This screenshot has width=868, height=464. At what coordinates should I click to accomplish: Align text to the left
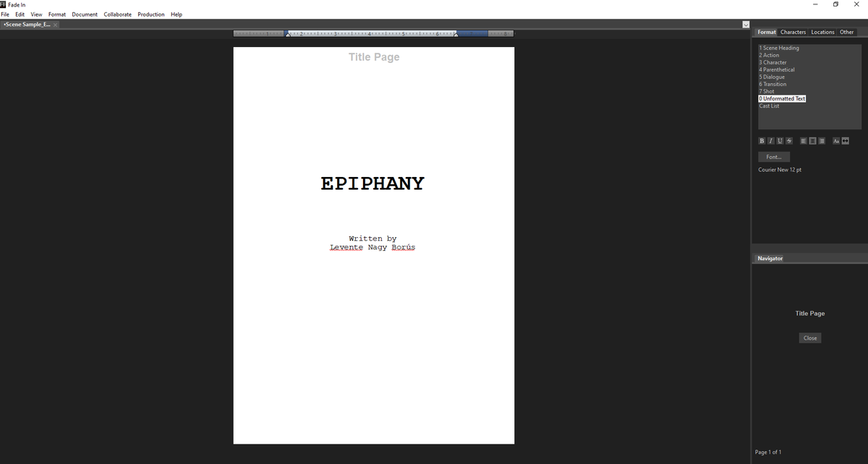click(804, 140)
